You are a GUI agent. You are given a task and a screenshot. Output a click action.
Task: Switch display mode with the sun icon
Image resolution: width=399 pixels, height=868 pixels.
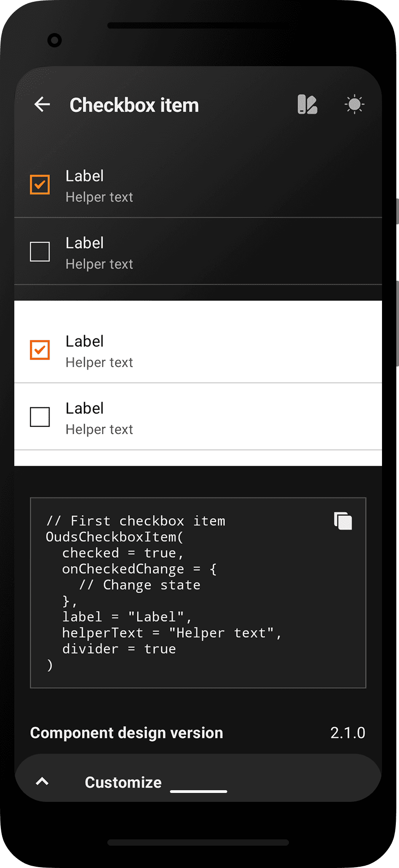click(x=354, y=104)
